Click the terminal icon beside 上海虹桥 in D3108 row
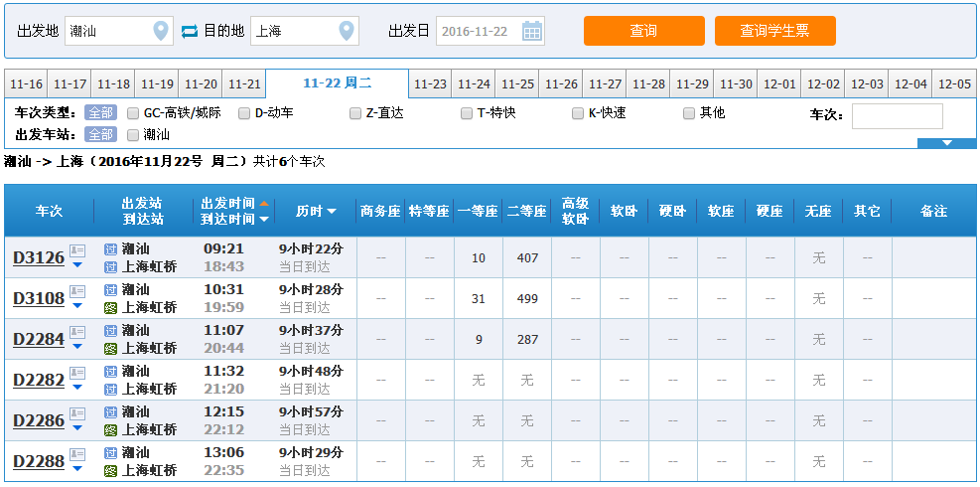The height and width of the screenshot is (487, 980). [x=110, y=307]
